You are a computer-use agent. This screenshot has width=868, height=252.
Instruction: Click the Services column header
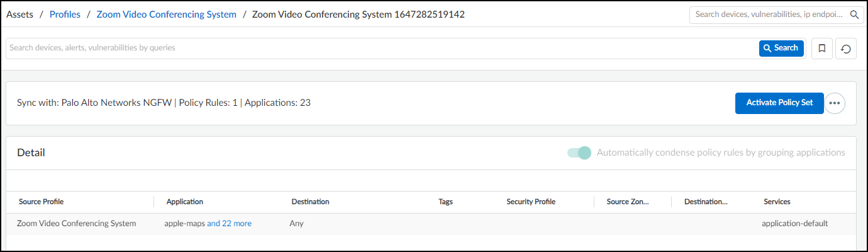point(777,202)
